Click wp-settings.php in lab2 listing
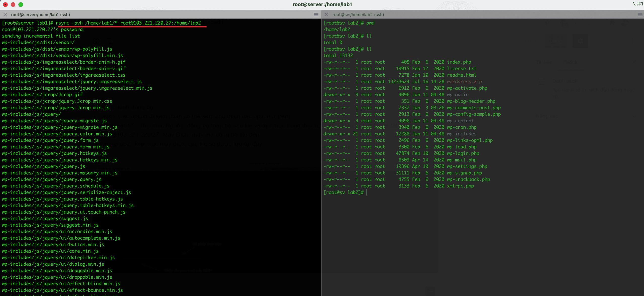 coord(467,167)
